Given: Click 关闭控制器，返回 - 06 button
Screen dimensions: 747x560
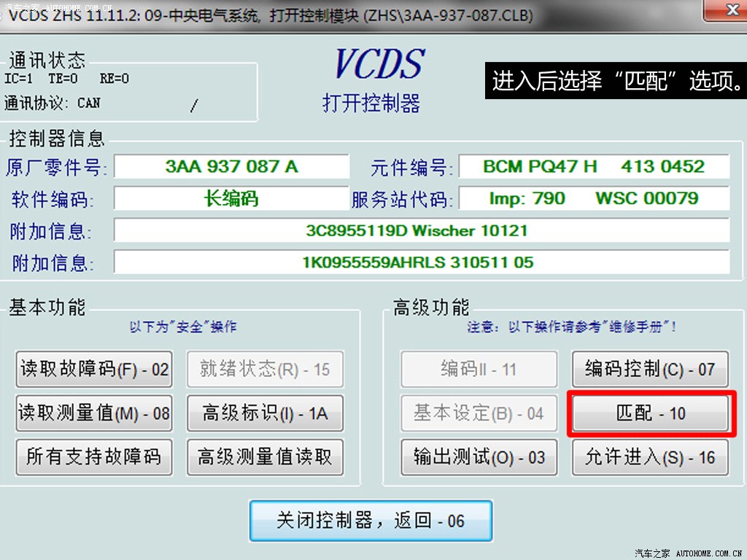Looking at the screenshot, I should coord(371,521).
